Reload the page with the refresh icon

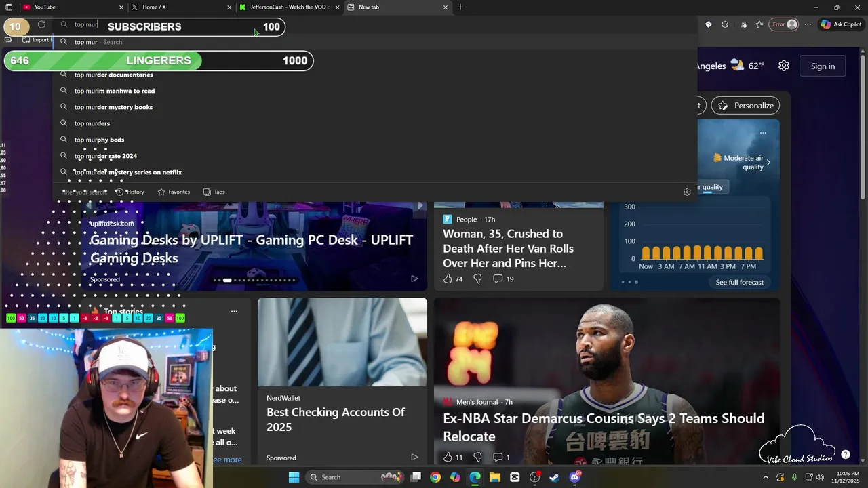tap(41, 24)
